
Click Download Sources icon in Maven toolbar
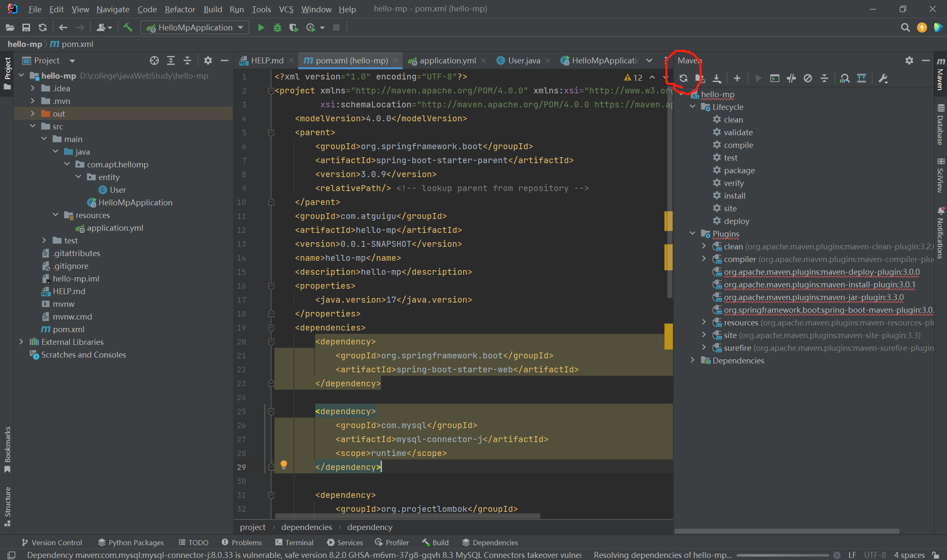pyautogui.click(x=716, y=78)
